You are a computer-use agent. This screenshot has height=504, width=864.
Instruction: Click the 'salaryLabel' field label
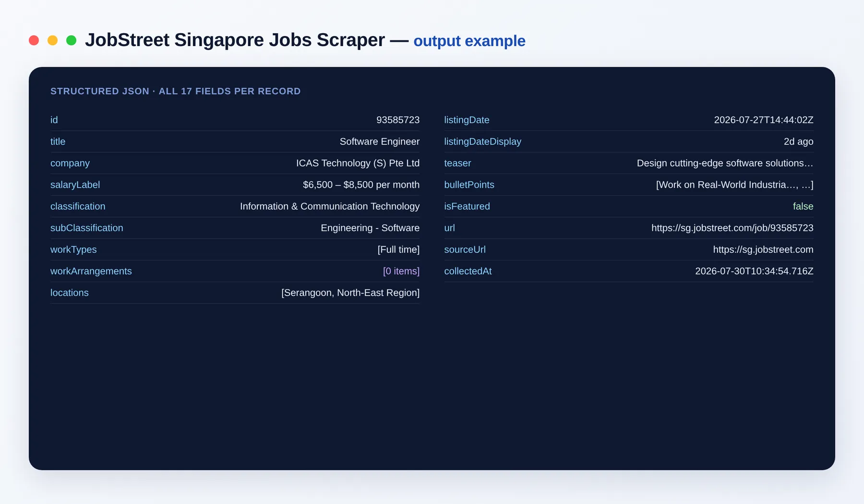[75, 185]
